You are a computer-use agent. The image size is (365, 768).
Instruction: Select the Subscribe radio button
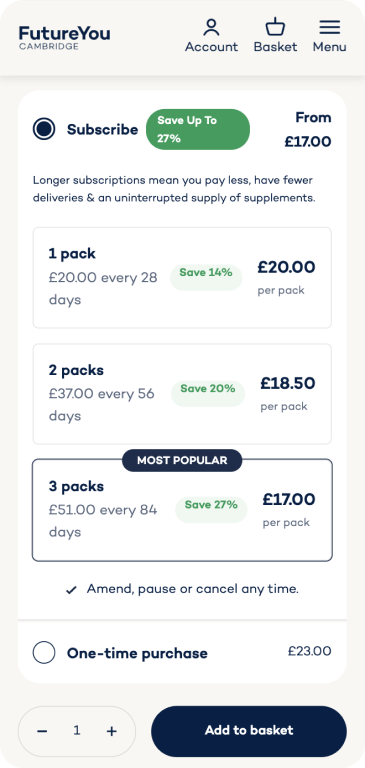(x=44, y=129)
